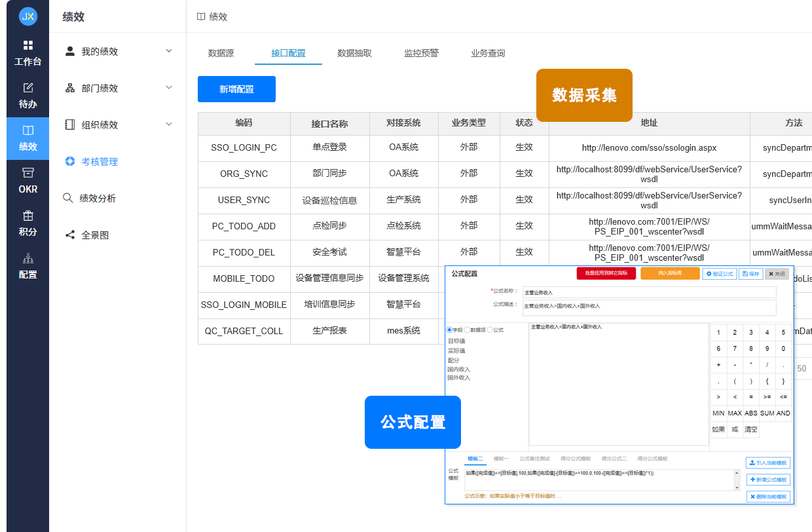Select the 字段 radio option

[449, 330]
